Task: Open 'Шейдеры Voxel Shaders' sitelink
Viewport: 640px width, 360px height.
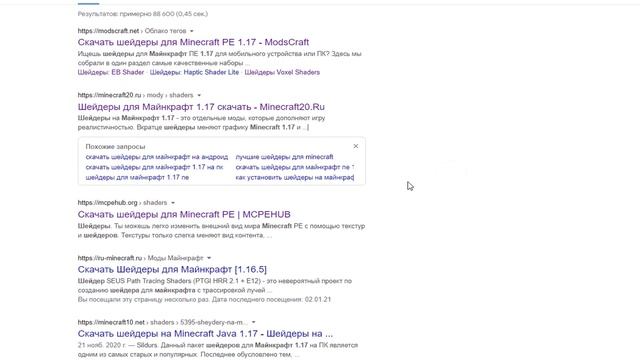Action: tap(282, 72)
